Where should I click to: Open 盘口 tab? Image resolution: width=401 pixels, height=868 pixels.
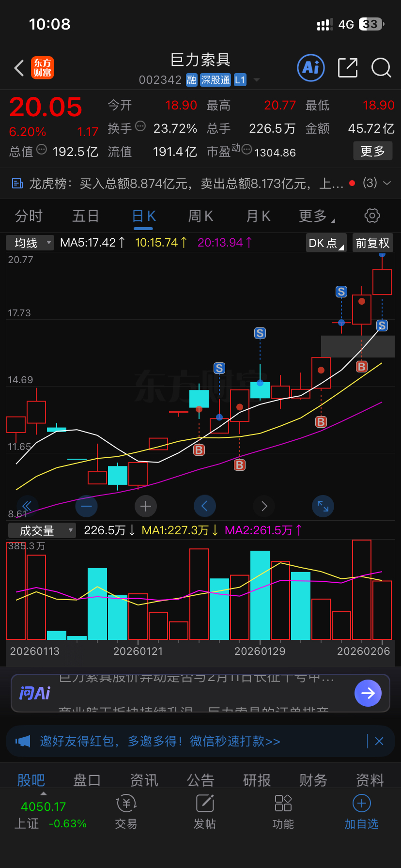pos(87,780)
